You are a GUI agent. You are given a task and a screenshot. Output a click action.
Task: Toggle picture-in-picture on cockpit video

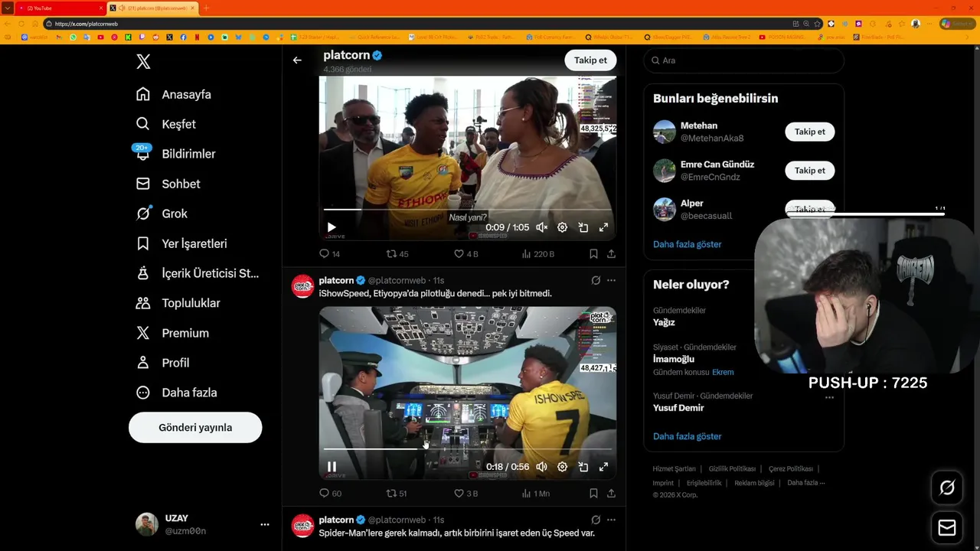click(583, 467)
